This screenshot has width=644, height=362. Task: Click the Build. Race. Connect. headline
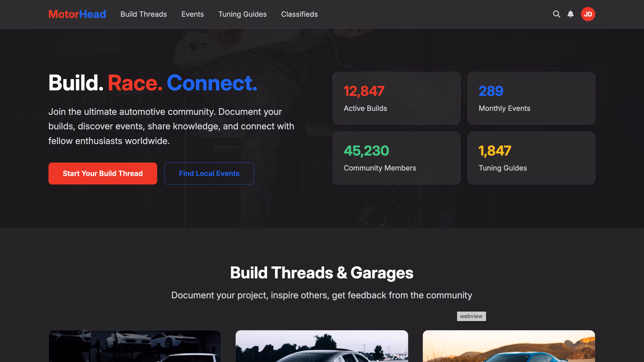(152, 83)
